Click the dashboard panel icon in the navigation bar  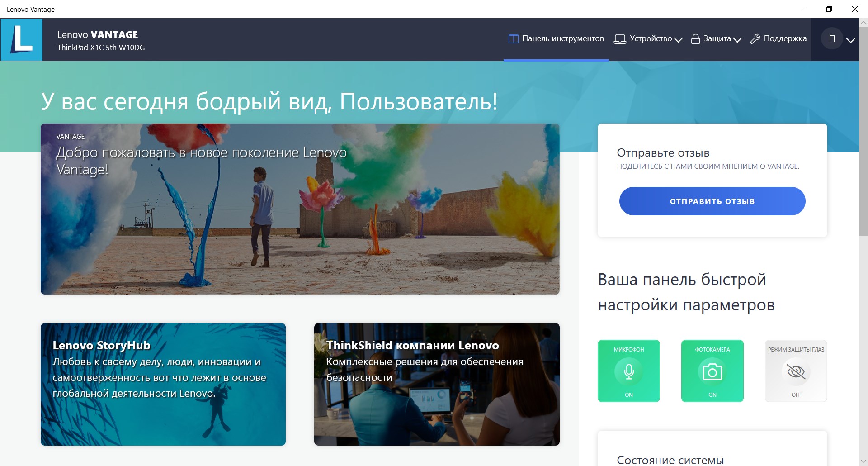click(513, 39)
